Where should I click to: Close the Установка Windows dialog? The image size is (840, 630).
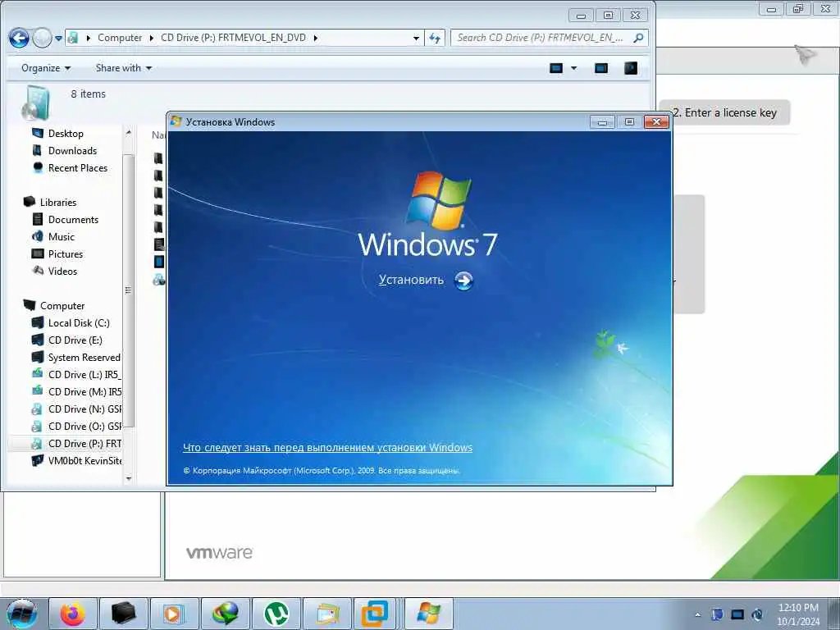pos(656,123)
